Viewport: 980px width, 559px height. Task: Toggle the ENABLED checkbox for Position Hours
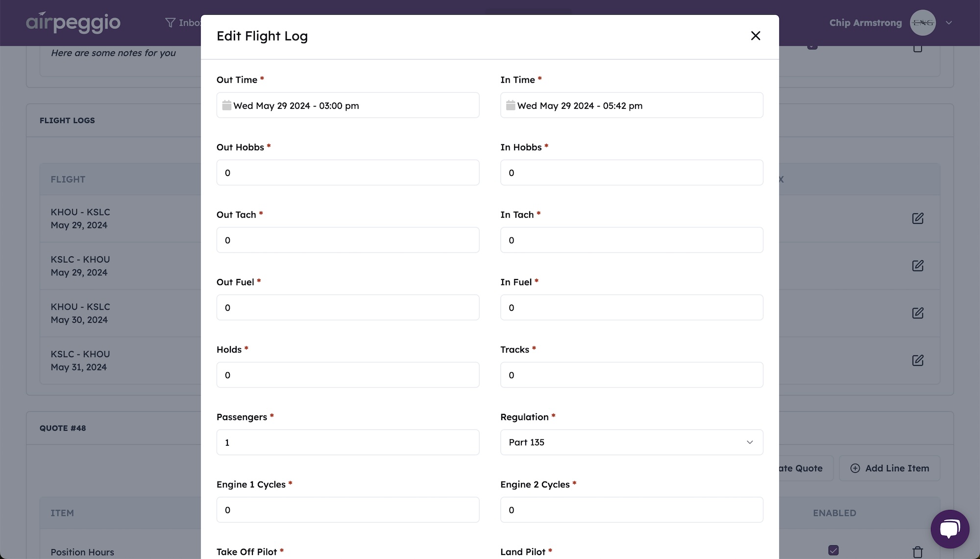tap(834, 550)
